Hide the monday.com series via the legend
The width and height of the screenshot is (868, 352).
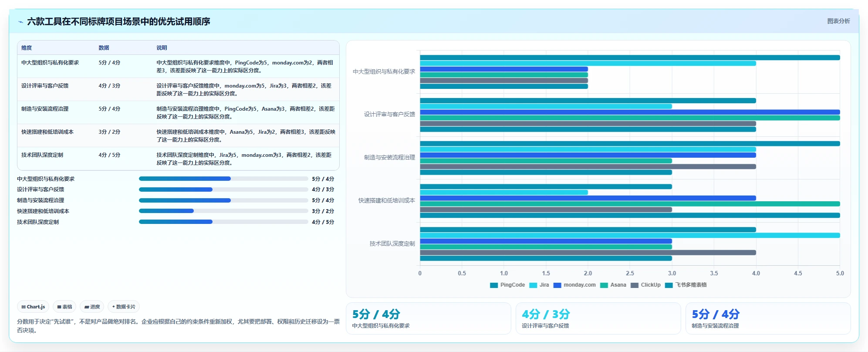pyautogui.click(x=574, y=285)
